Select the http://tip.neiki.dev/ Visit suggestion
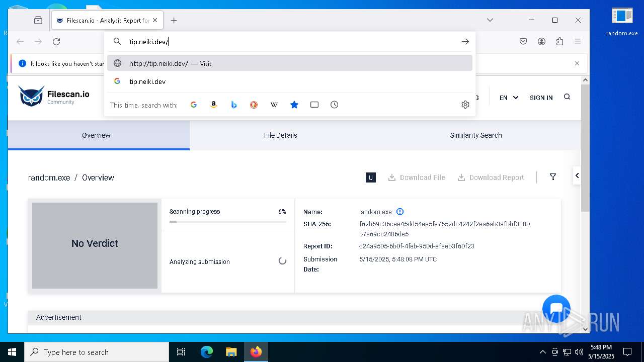This screenshot has height=362, width=644. pos(290,63)
